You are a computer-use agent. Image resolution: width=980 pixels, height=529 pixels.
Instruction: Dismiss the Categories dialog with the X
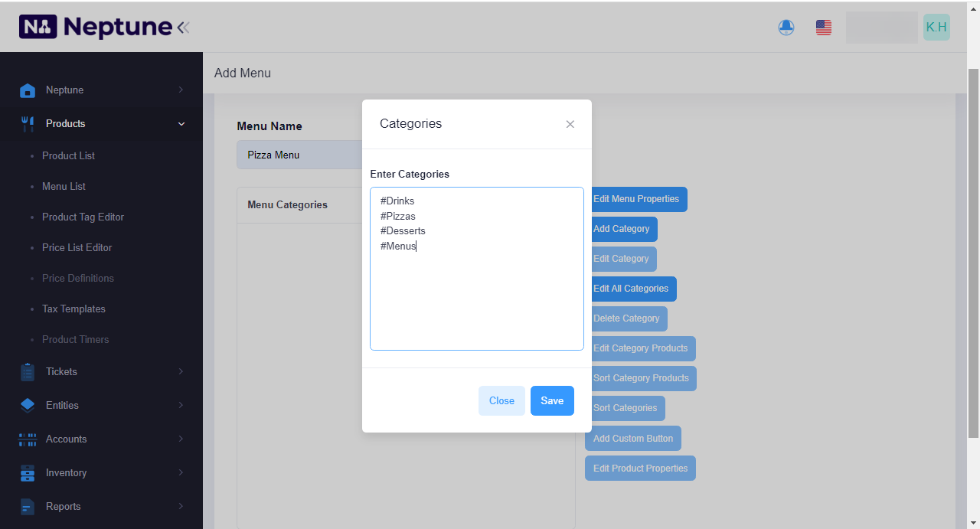(x=570, y=123)
